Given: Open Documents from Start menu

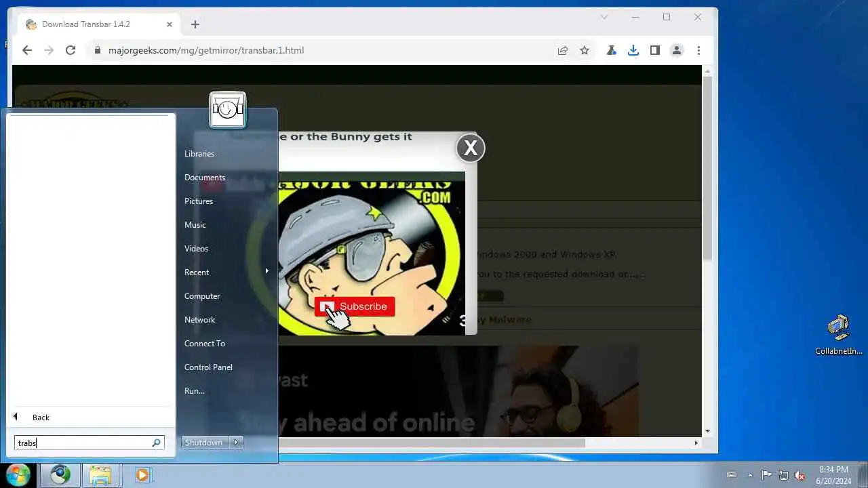Looking at the screenshot, I should (205, 178).
